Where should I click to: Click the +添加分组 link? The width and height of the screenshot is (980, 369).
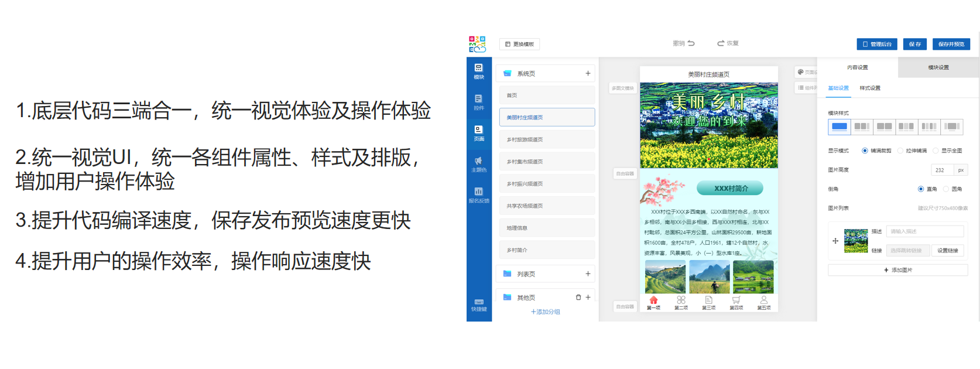coord(545,312)
